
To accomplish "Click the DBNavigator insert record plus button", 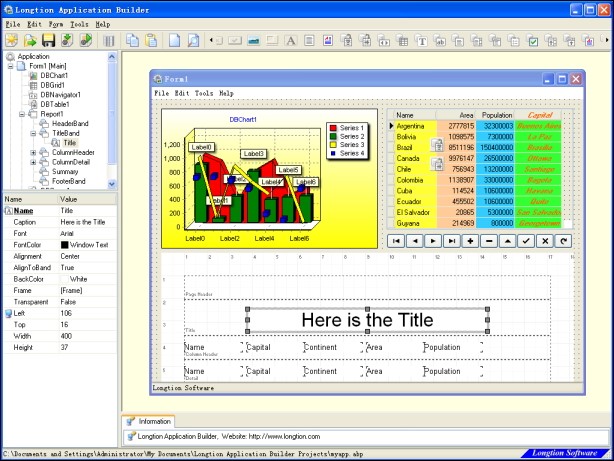I will point(470,241).
